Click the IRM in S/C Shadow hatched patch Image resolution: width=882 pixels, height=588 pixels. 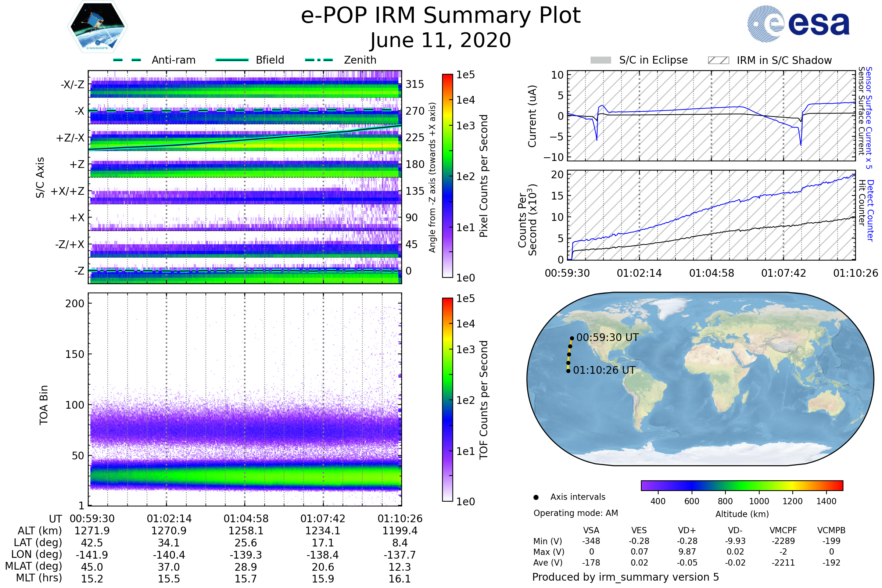pos(718,60)
